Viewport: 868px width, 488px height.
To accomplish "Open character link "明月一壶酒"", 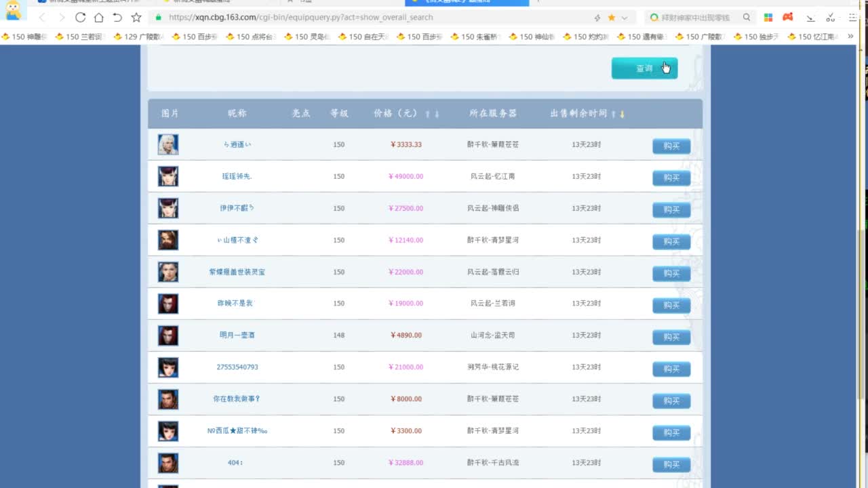I will click(237, 335).
